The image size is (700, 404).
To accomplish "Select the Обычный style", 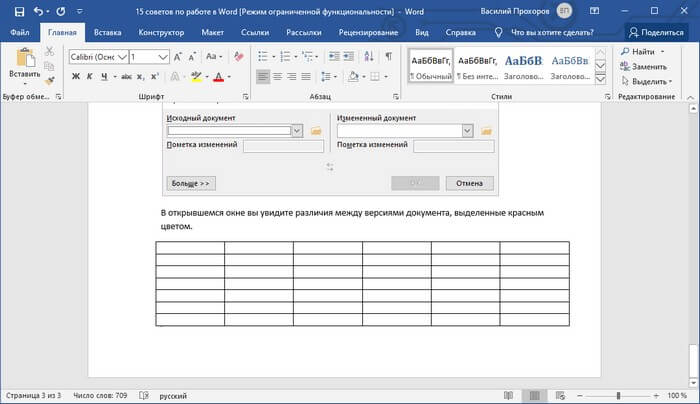I will point(431,66).
